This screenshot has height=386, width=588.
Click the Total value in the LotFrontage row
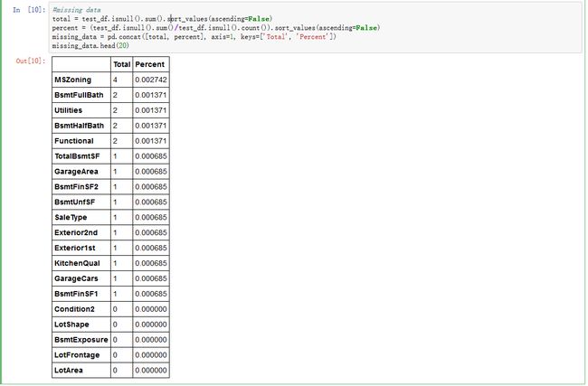coord(115,355)
